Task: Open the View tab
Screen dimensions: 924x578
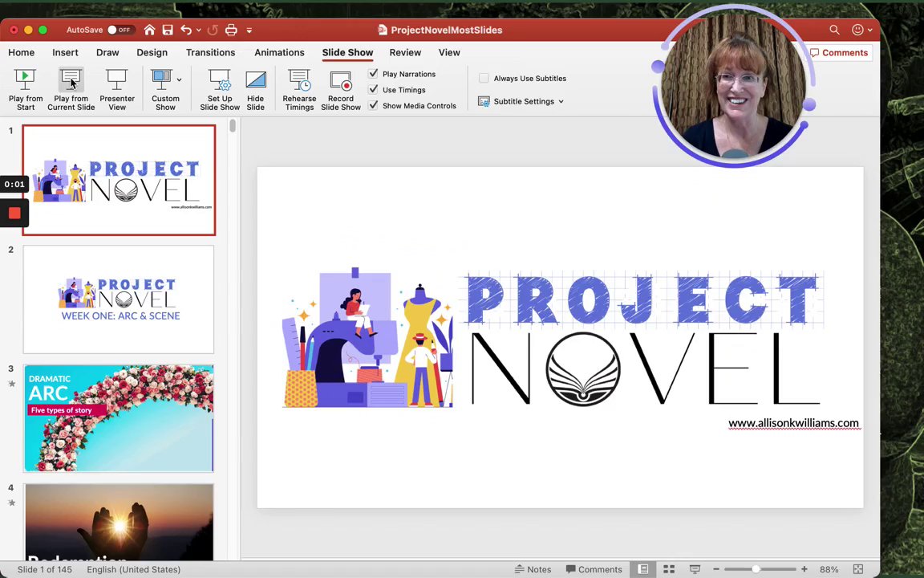Action: coord(449,52)
